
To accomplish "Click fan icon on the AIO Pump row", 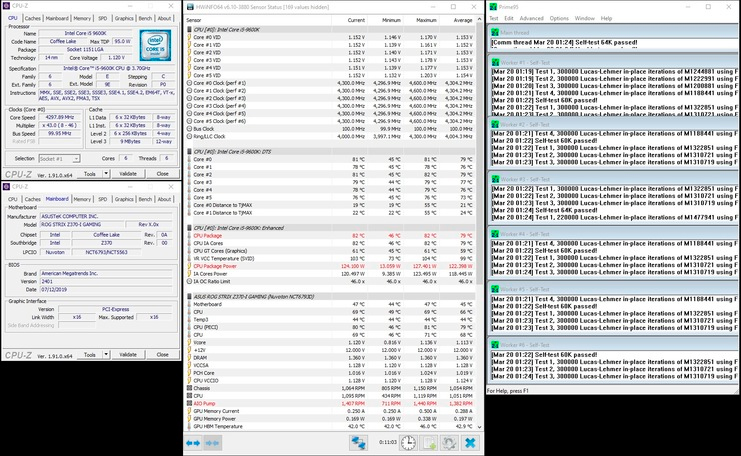I will coord(190,404).
